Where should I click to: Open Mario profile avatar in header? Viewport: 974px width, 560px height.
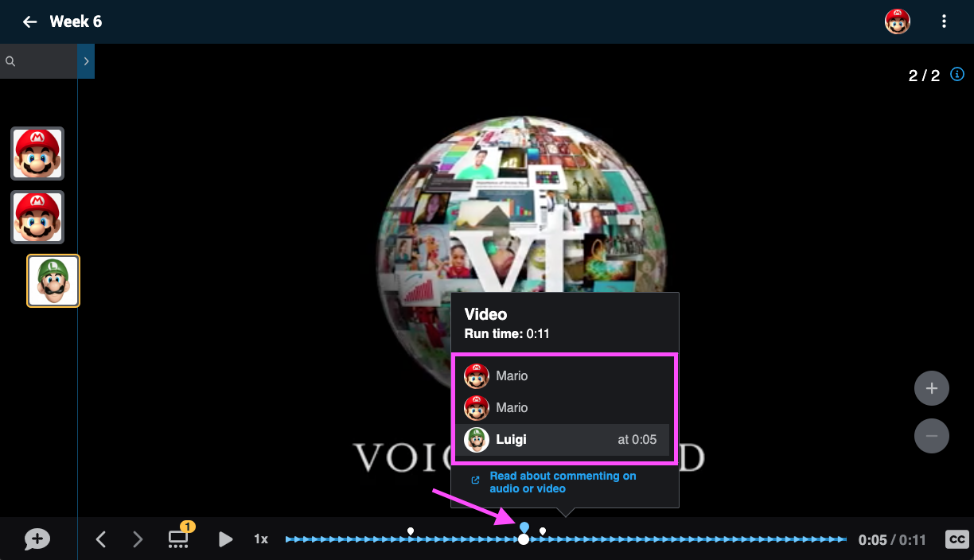[898, 21]
